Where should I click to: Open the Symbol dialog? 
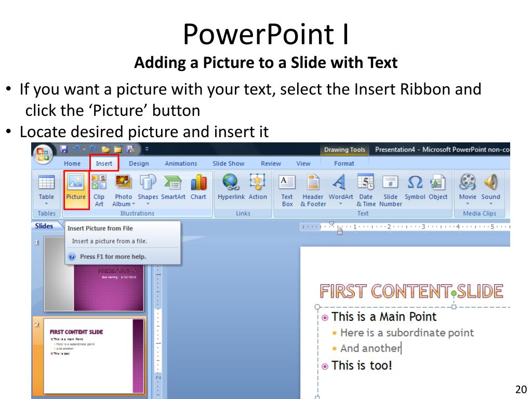pyautogui.click(x=415, y=187)
